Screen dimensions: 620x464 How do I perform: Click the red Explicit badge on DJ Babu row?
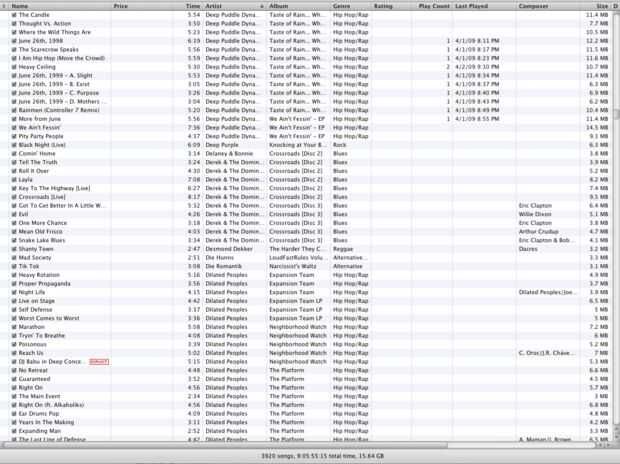click(x=99, y=362)
